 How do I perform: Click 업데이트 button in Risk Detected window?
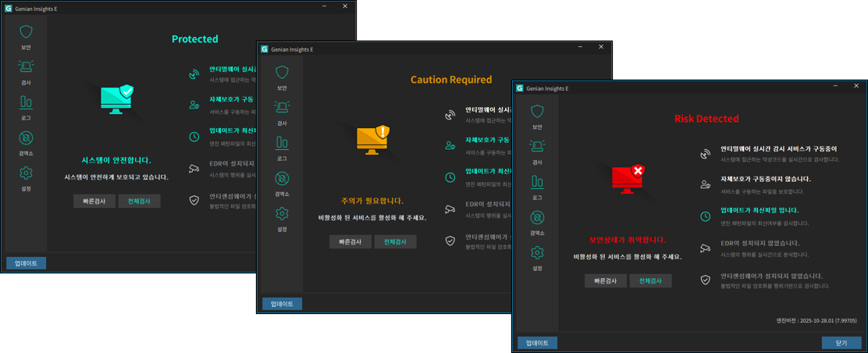(x=538, y=343)
